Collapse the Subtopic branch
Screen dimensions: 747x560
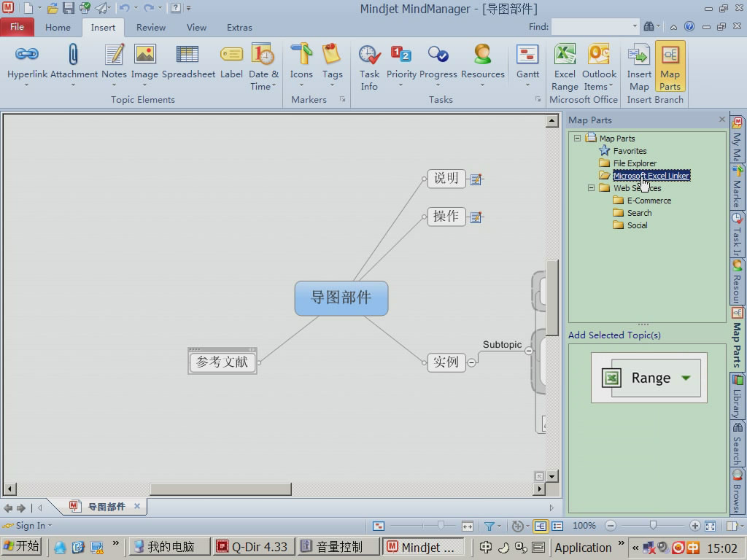529,351
